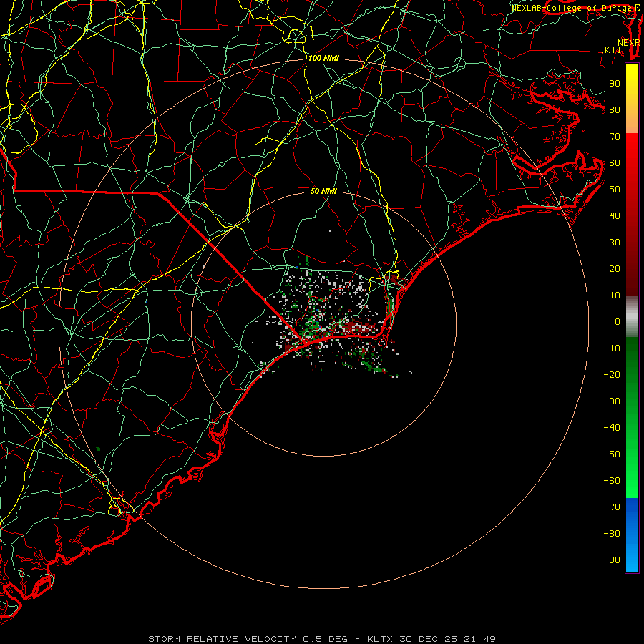
Task: Click the blue segment of the color bar
Action: (632, 535)
